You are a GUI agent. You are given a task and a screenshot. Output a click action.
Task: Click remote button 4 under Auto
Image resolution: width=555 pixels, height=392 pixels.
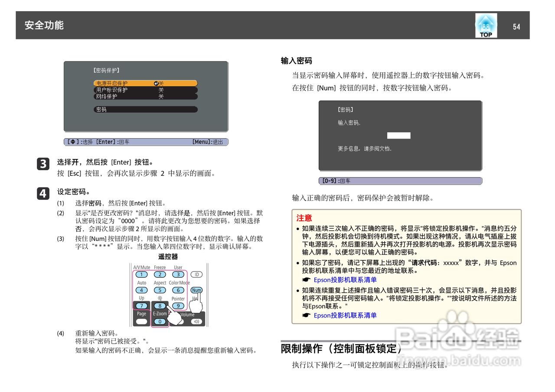pos(142,290)
